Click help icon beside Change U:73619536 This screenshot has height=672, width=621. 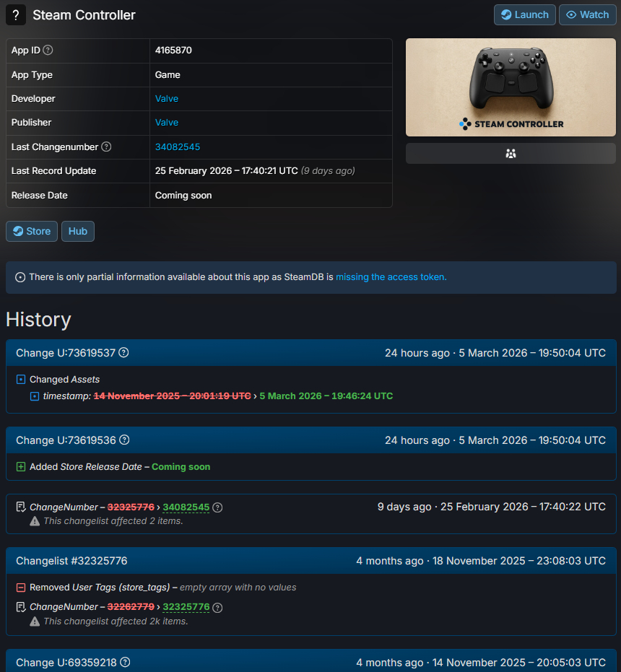(123, 440)
